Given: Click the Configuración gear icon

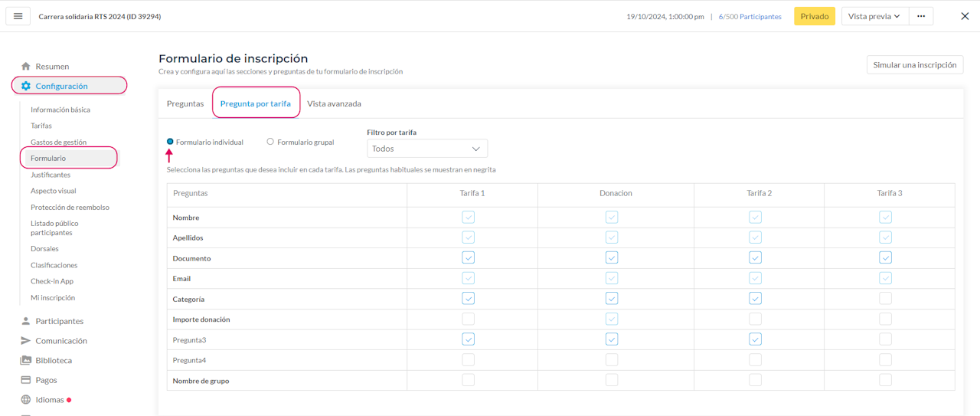Looking at the screenshot, I should pos(26,86).
